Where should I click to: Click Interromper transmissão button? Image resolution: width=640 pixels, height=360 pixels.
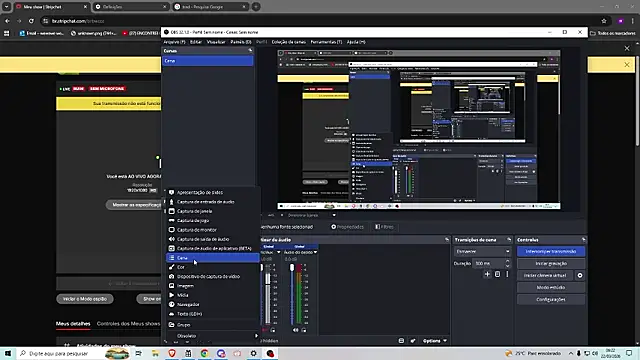click(551, 251)
